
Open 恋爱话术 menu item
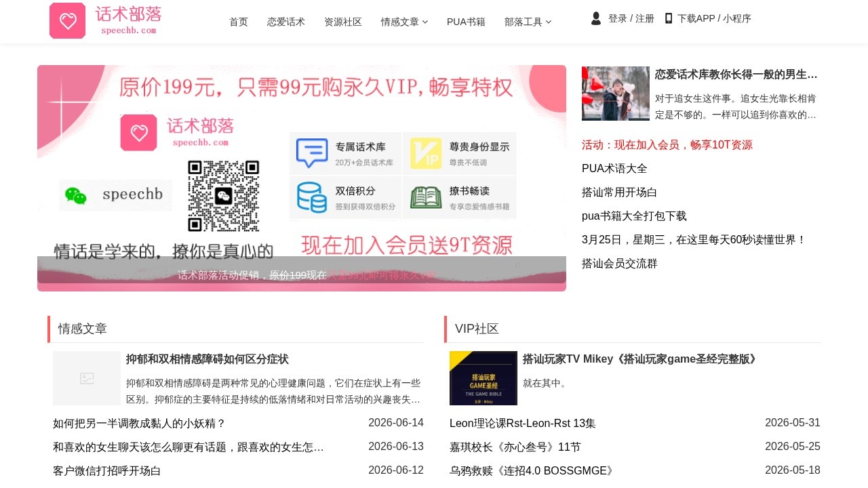[x=286, y=22]
